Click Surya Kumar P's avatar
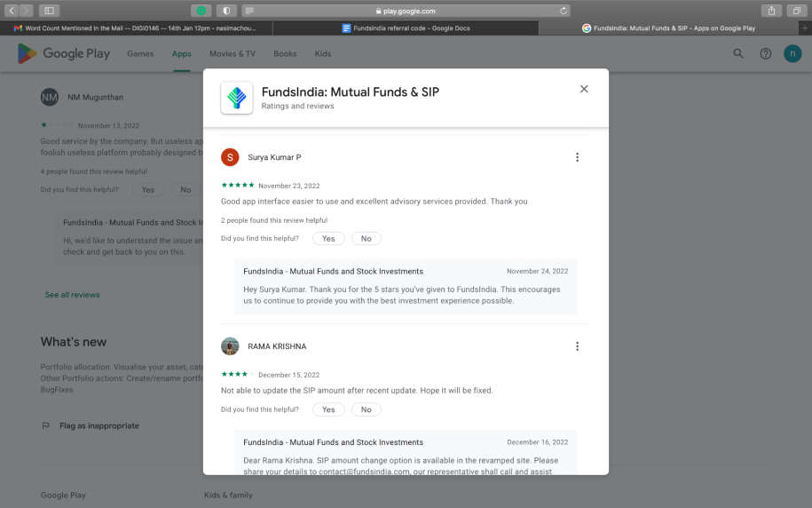This screenshot has height=508, width=812. pyautogui.click(x=230, y=157)
